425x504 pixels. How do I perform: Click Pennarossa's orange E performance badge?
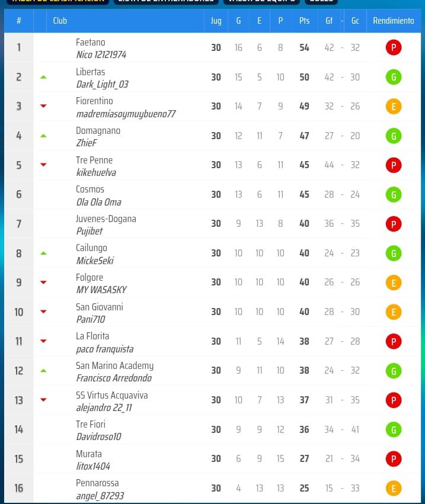coord(393,488)
